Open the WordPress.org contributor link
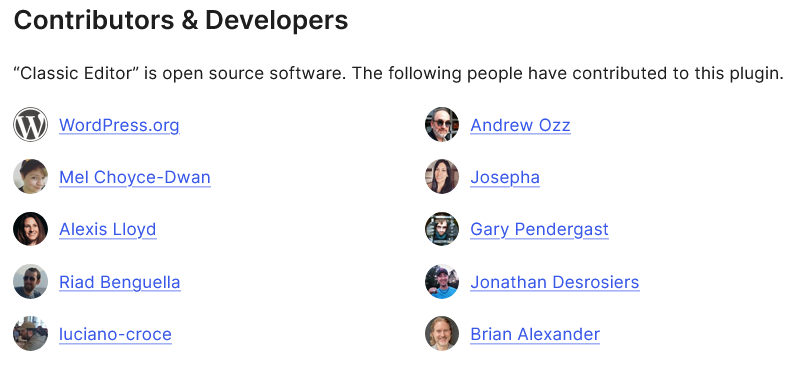The height and width of the screenshot is (380, 798). tap(119, 125)
